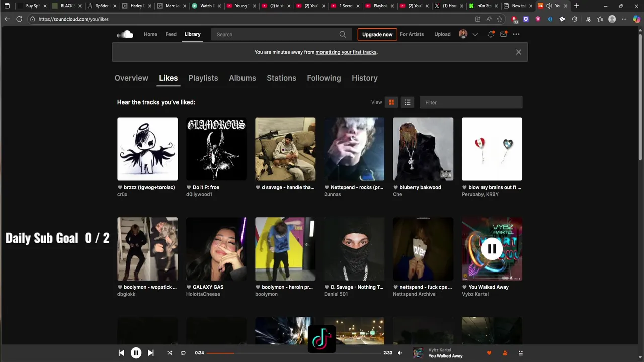
Task: Click the Upload link
Action: click(442, 34)
